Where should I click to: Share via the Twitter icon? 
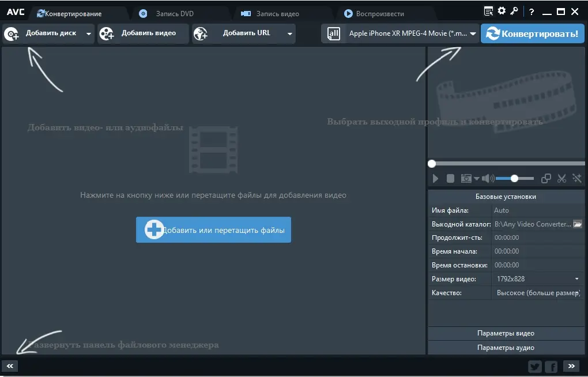(x=534, y=366)
